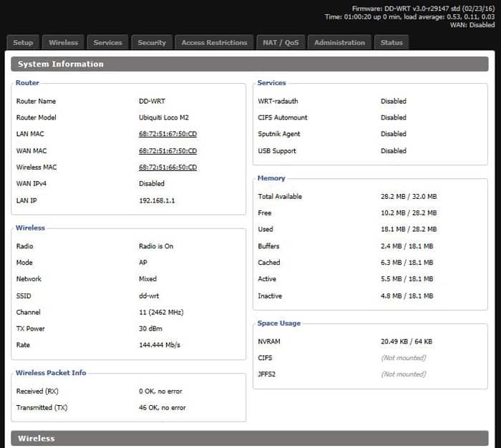Click JFFS2 Not mounted status
The image size is (501, 448).
point(404,374)
